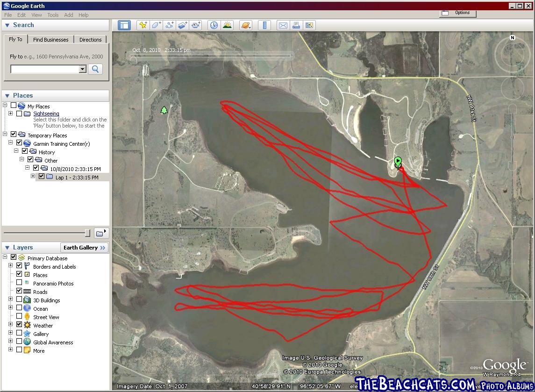
Task: Record a tour with camera icon
Action: tap(195, 25)
